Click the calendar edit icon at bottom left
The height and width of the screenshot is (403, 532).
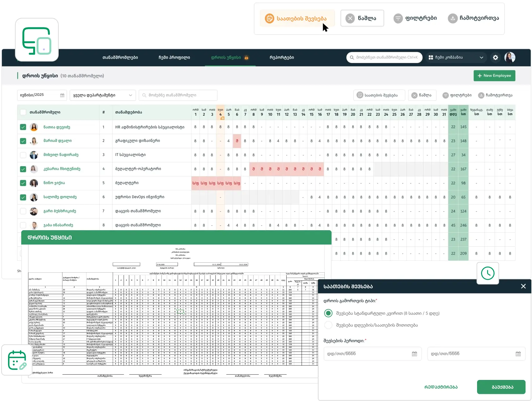[x=17, y=360]
